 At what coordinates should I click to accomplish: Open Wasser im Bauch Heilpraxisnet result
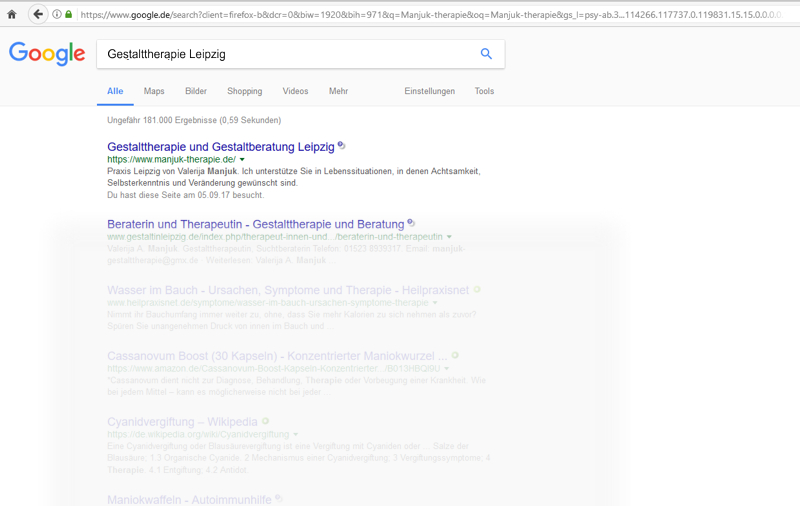tap(288, 290)
